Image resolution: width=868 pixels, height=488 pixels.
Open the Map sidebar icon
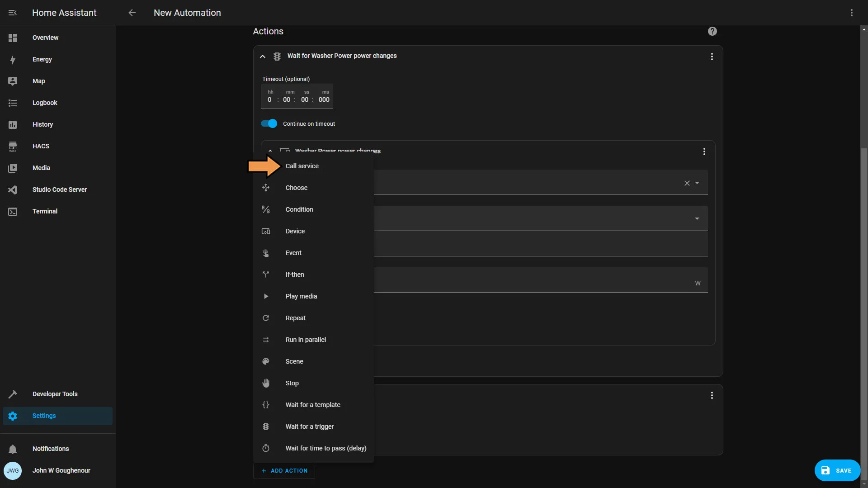click(x=13, y=81)
